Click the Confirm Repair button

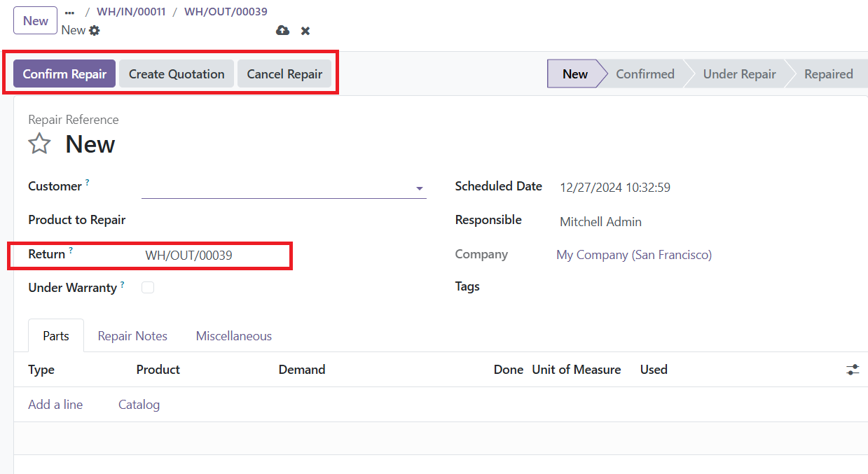pos(64,74)
